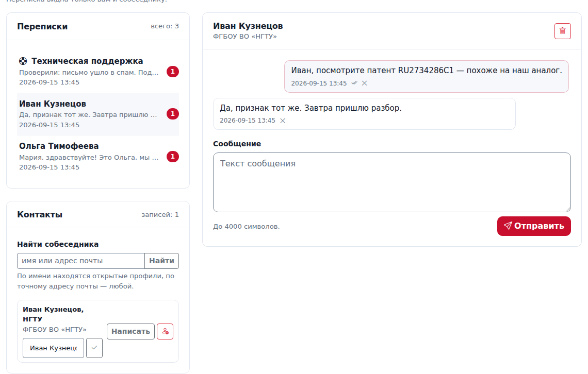The image size is (588, 374).
Task: Open the chat with Ольга Тимофеева
Action: click(98, 157)
